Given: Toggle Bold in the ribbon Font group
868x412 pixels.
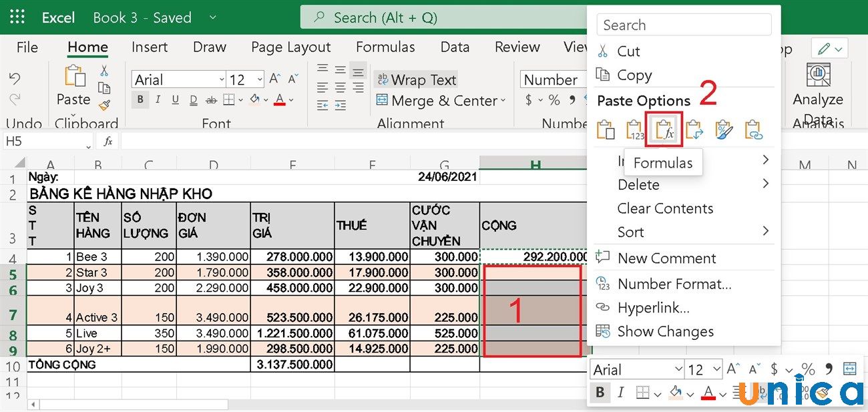Looking at the screenshot, I should click(x=140, y=100).
